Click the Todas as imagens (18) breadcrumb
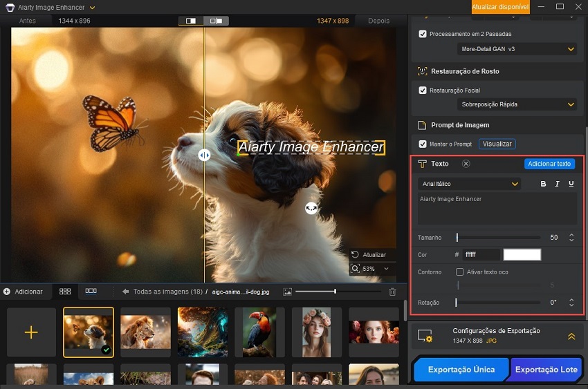588x389 pixels. [x=167, y=292]
